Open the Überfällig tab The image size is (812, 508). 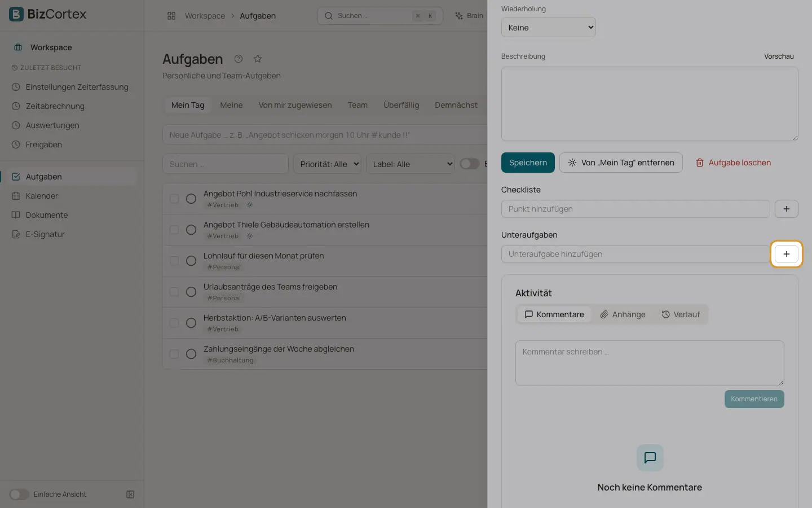[x=401, y=105]
